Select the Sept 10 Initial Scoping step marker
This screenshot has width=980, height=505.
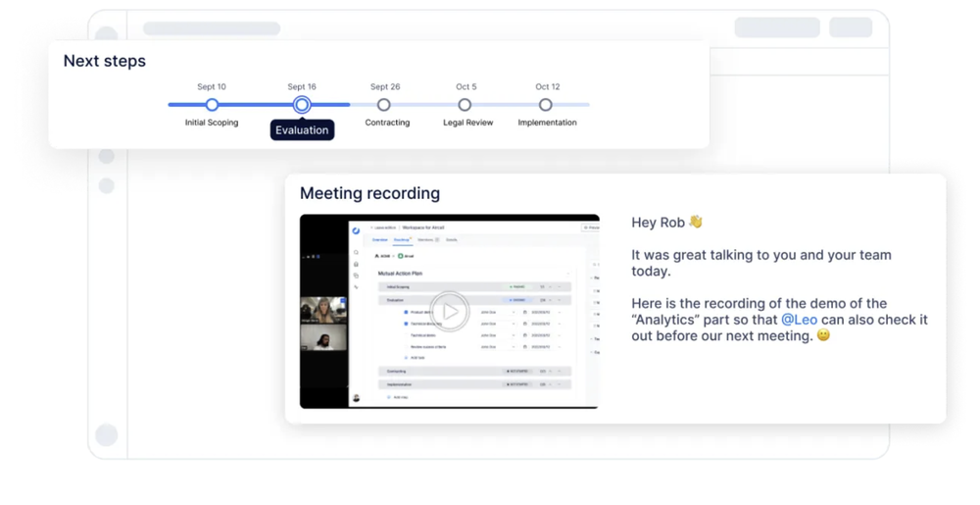pyautogui.click(x=212, y=104)
